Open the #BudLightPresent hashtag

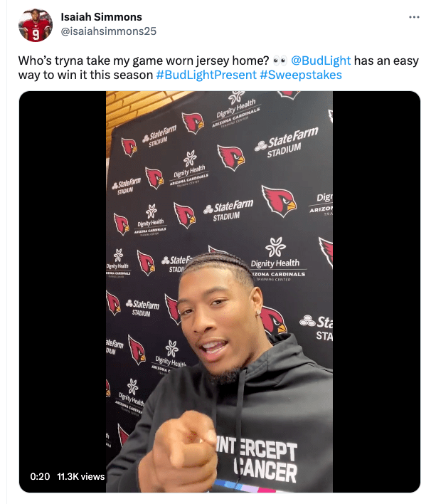(206, 75)
